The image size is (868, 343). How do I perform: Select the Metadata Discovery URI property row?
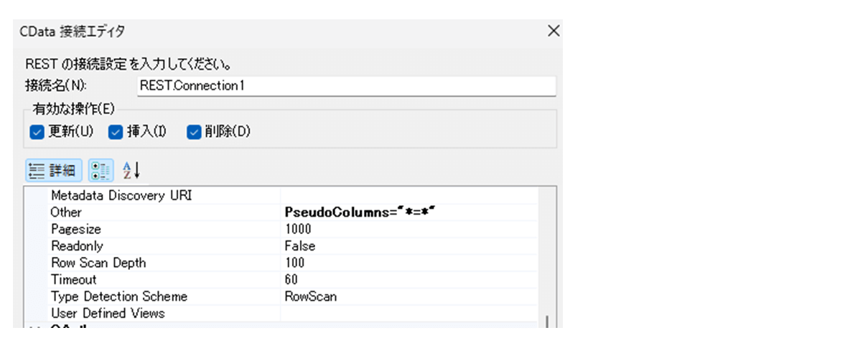[121, 196]
